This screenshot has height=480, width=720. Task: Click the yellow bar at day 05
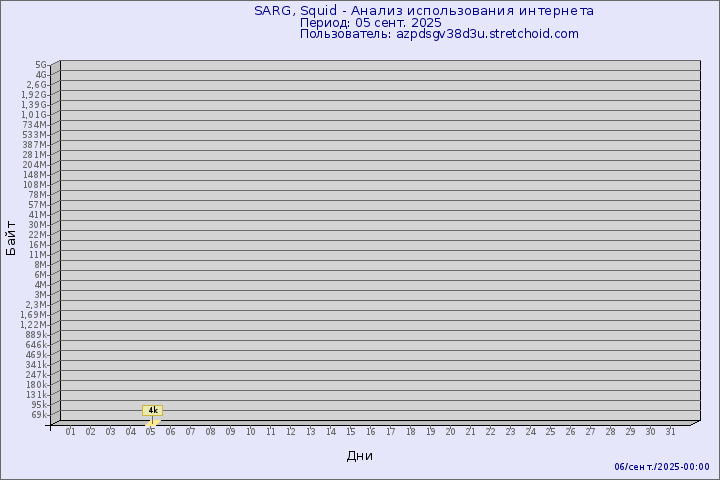click(x=152, y=421)
